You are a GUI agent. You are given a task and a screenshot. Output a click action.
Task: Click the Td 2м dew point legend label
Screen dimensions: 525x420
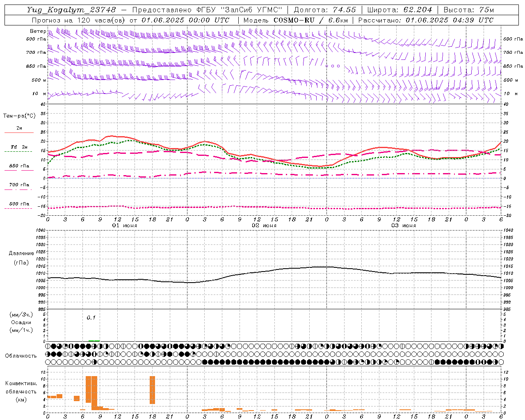click(x=19, y=147)
